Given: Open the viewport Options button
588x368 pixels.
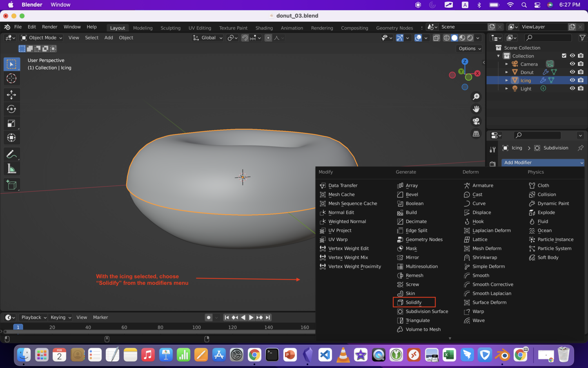Looking at the screenshot, I should click(470, 48).
